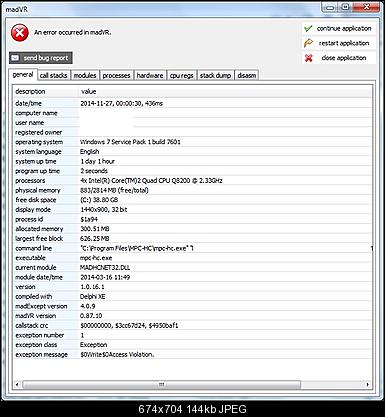
Task: Click the envelope icon on send bug report
Action: (x=15, y=58)
